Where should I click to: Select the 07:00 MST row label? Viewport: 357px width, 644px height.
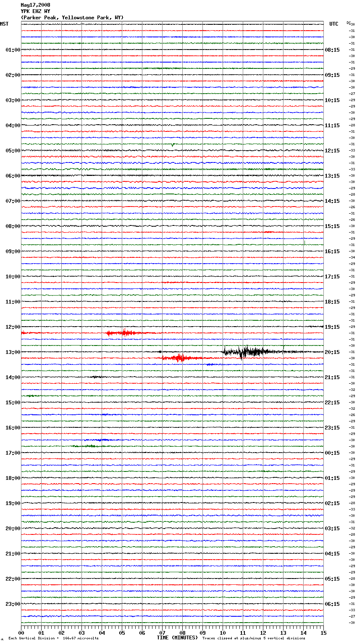(x=13, y=201)
